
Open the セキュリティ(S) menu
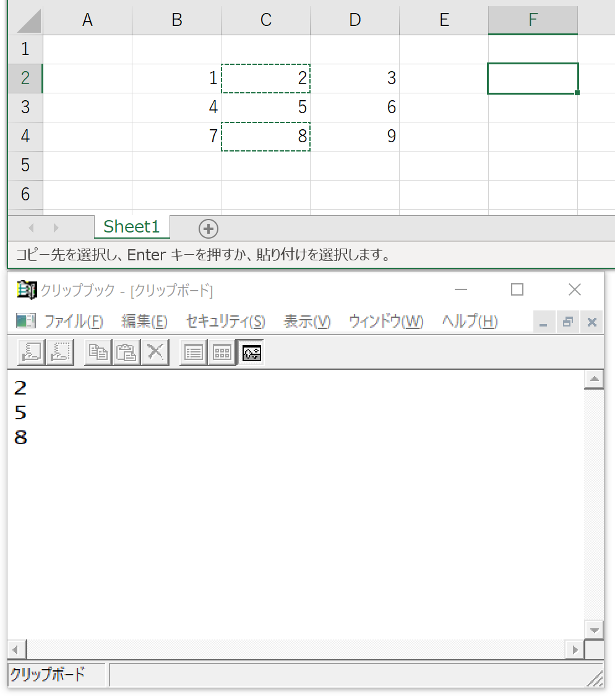pos(226,321)
